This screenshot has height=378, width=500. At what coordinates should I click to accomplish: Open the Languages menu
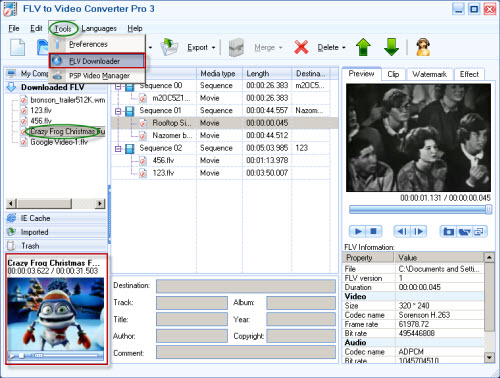click(99, 28)
